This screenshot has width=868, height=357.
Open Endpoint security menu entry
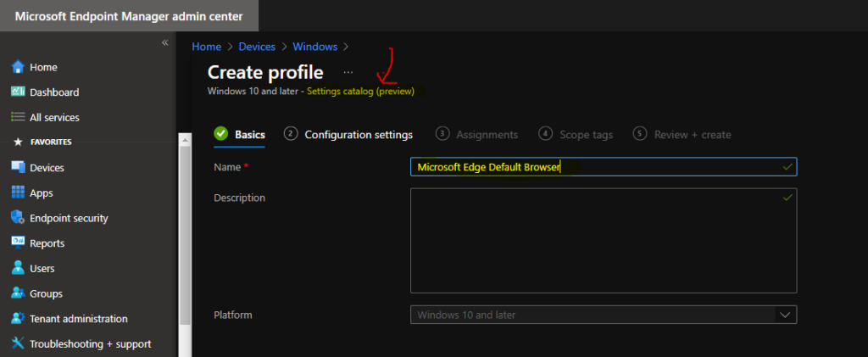(x=69, y=218)
